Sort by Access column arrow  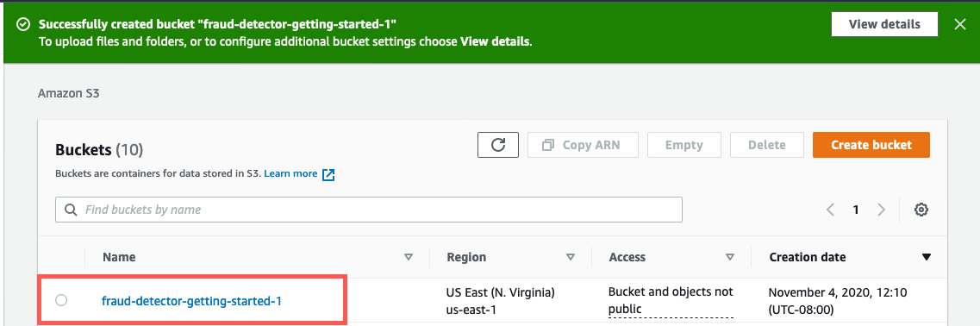[729, 257]
